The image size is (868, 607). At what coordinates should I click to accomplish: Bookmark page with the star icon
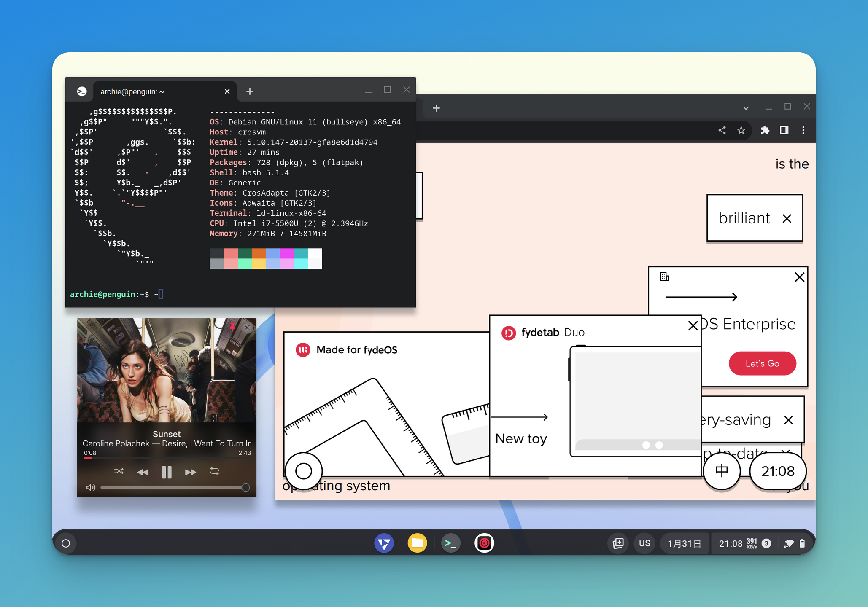(x=741, y=130)
